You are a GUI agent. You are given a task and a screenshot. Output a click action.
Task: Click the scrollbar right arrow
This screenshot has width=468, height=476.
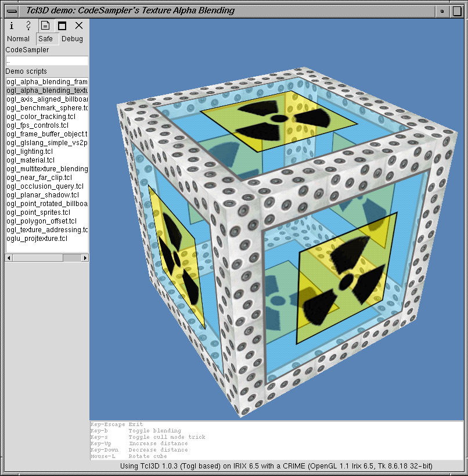(85, 258)
